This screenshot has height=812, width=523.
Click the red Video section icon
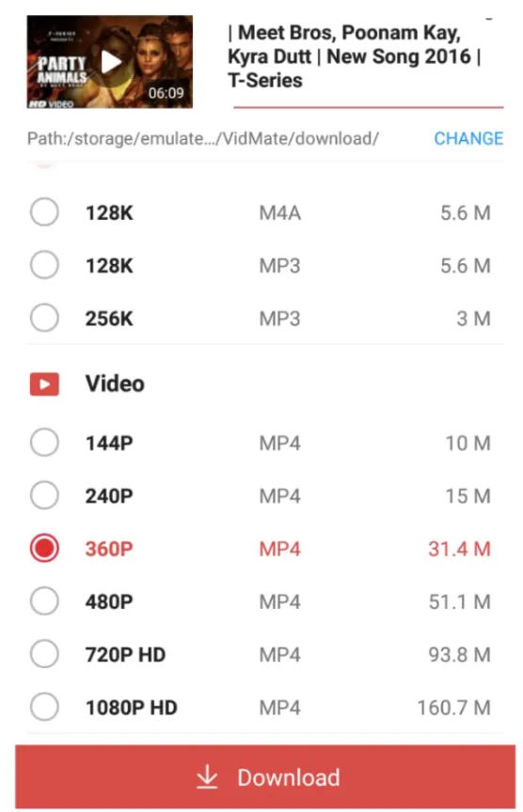pos(44,384)
